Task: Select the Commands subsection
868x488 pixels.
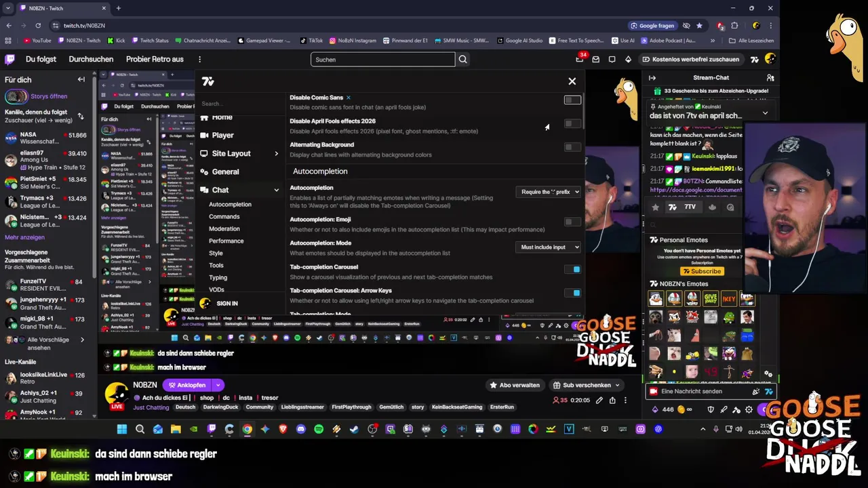Action: coord(224,217)
